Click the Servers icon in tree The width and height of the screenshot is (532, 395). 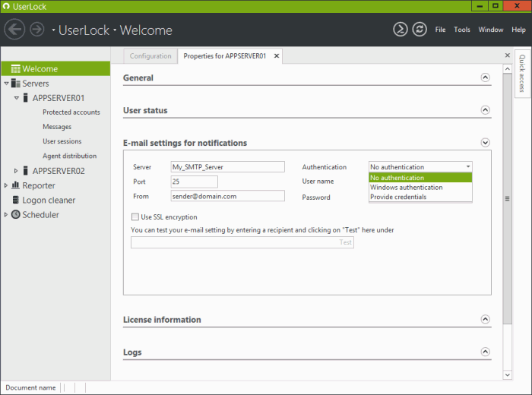click(x=16, y=84)
